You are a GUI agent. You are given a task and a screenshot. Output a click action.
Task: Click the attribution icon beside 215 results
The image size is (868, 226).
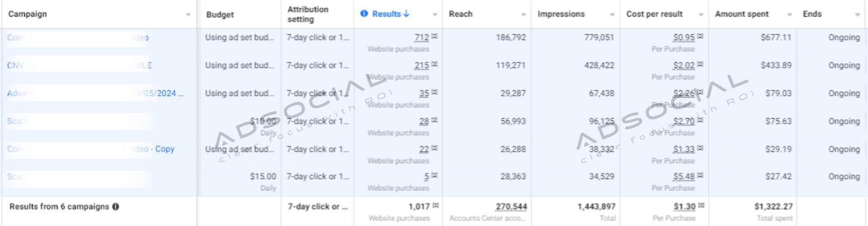(x=434, y=65)
